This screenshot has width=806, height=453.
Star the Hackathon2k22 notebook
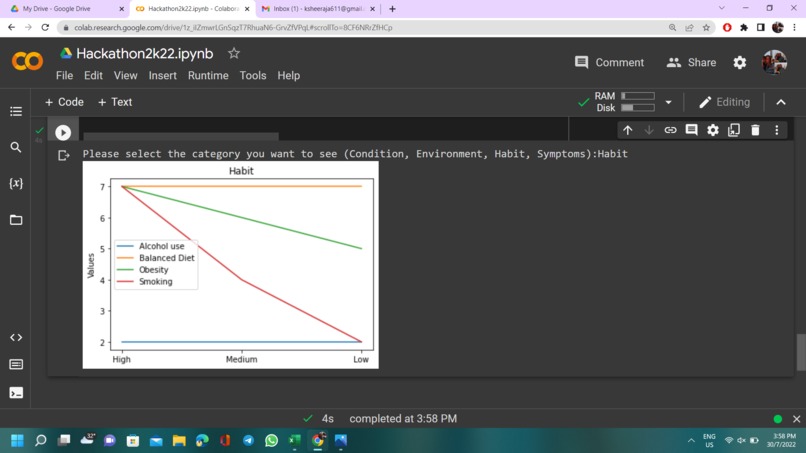coord(234,53)
